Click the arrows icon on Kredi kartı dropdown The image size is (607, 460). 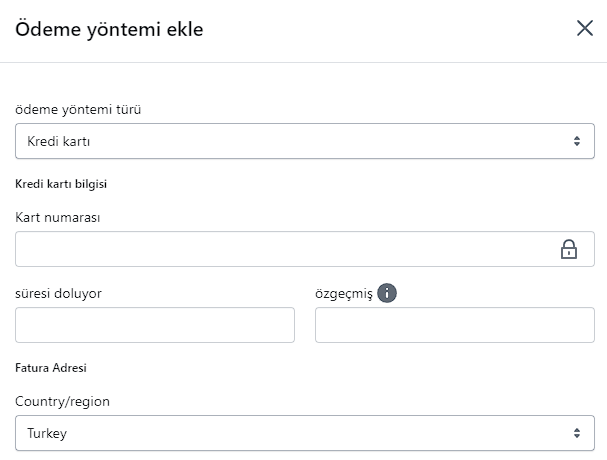tap(577, 141)
